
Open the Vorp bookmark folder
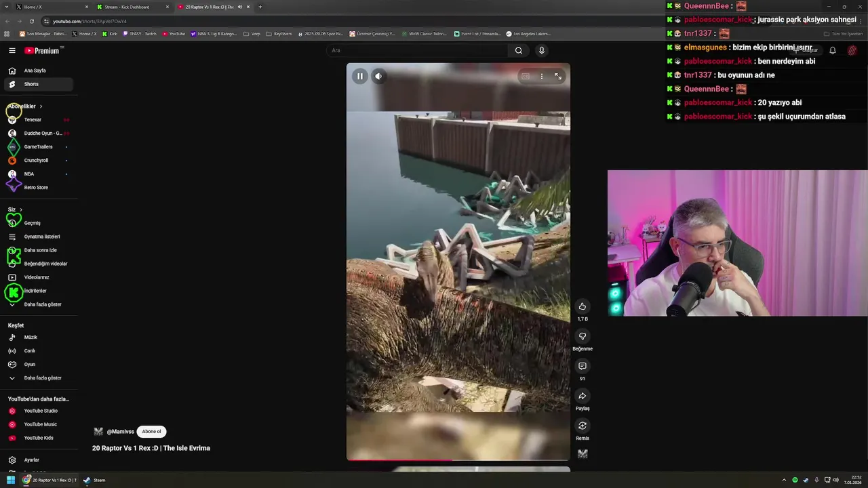(252, 33)
